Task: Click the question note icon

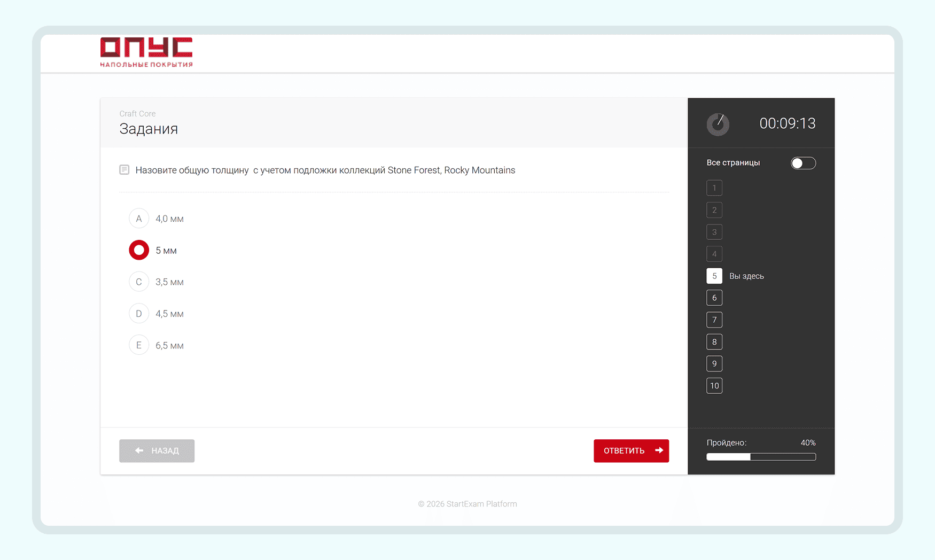Action: [124, 170]
